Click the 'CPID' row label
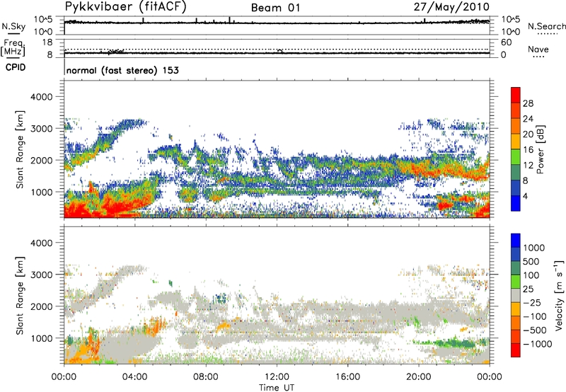The image size is (566, 392). point(16,67)
